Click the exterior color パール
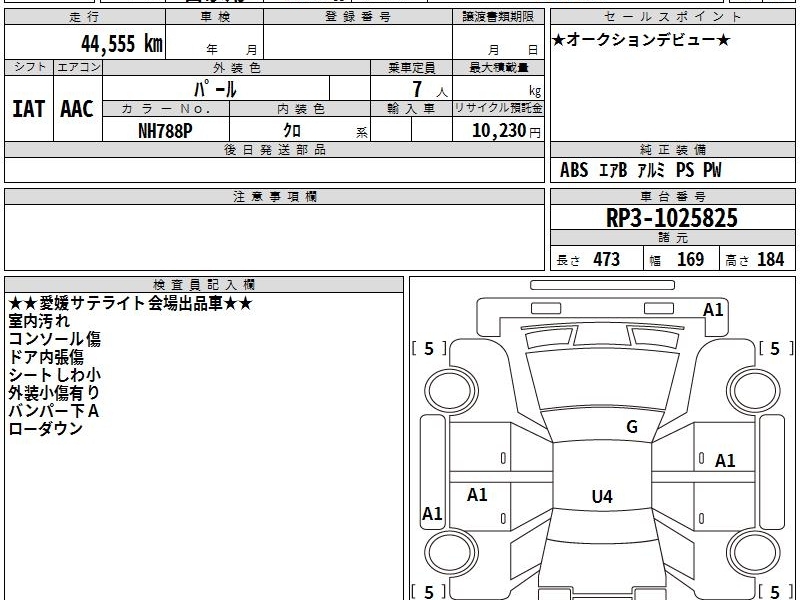800x600 pixels. (215, 89)
